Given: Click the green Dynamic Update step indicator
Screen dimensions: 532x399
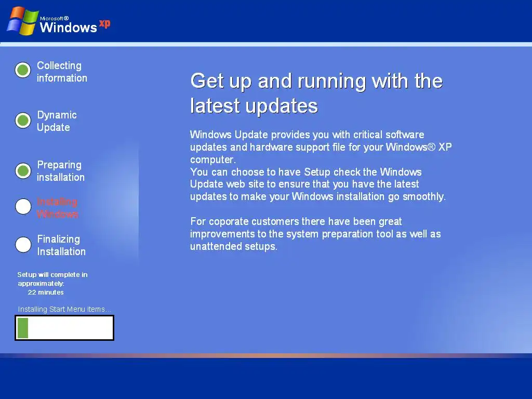Looking at the screenshot, I should click(x=23, y=121).
